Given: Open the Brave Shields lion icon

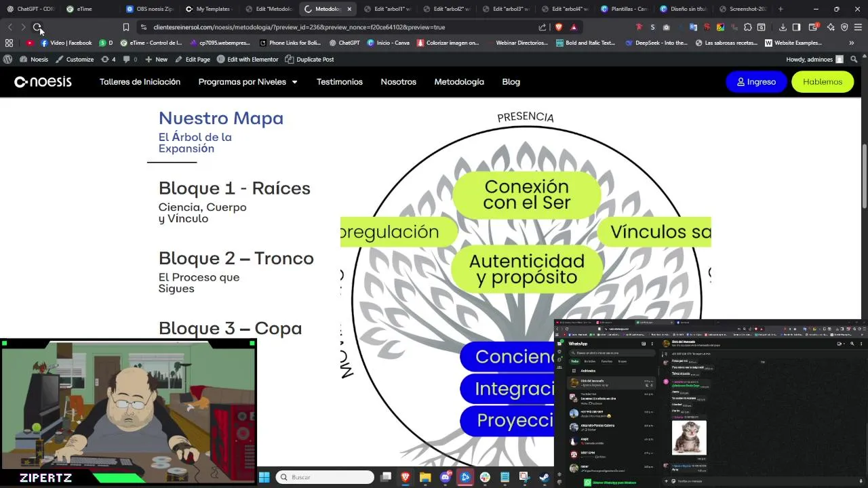Looking at the screenshot, I should click(559, 27).
